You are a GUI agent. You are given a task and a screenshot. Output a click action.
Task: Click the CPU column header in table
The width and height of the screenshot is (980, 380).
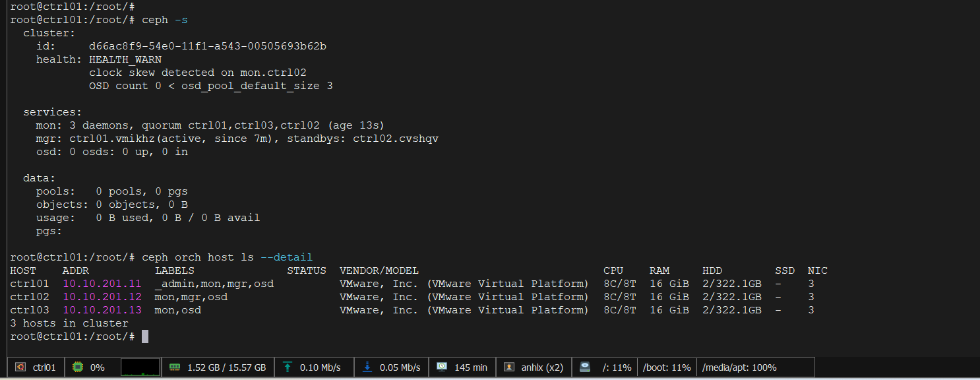(x=613, y=270)
